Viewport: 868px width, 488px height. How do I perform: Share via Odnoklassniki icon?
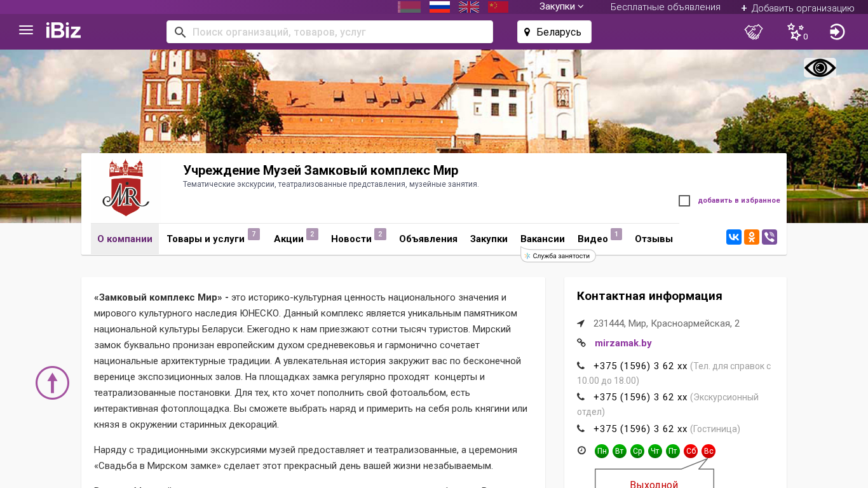752,238
